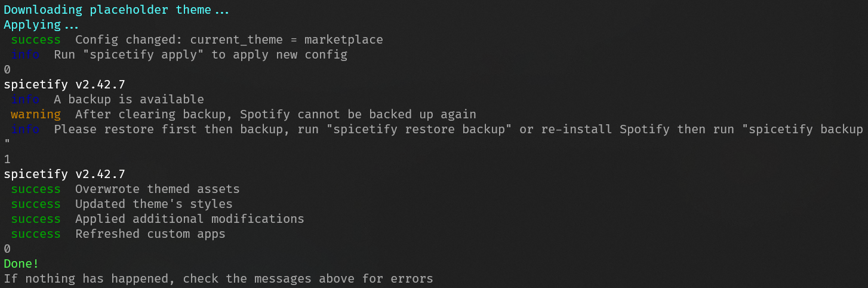Click "Overwrote themed assets" message
Screen dimensions: 868x288
point(158,189)
